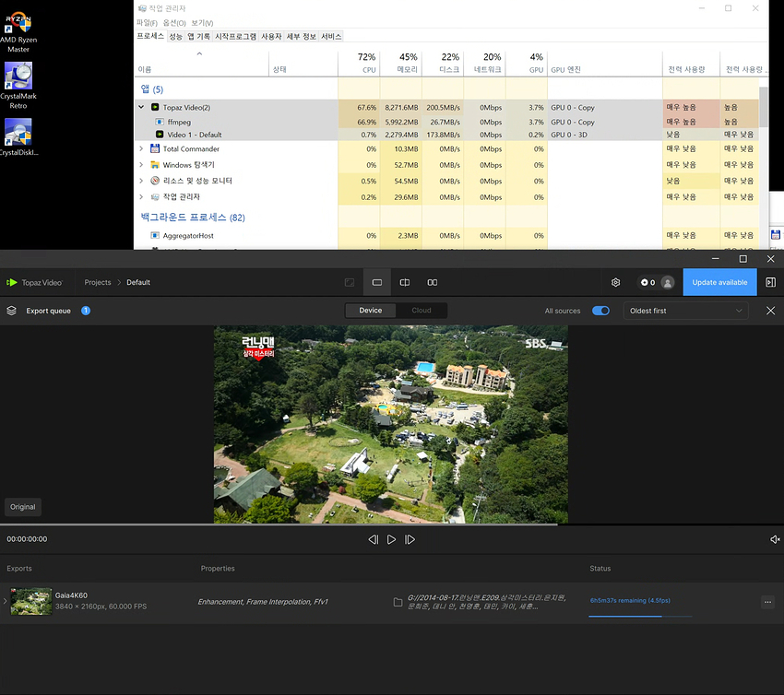This screenshot has height=695, width=784.
Task: Open the 성능 tab in Task Manager
Action: (175, 36)
